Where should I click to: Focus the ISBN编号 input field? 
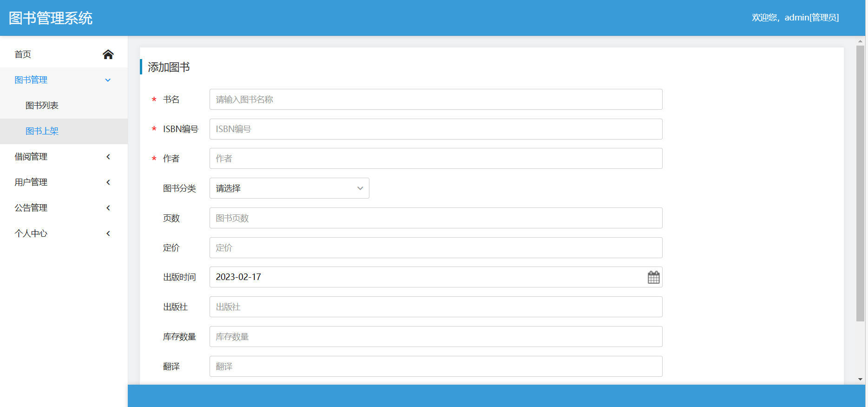click(x=436, y=129)
